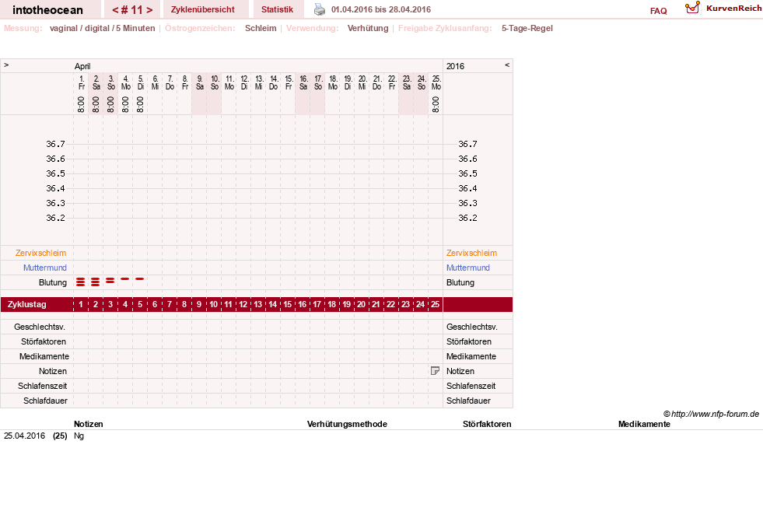The height and width of the screenshot is (532, 763).
Task: Click the right 36.5 temperature label
Action: pos(467,173)
